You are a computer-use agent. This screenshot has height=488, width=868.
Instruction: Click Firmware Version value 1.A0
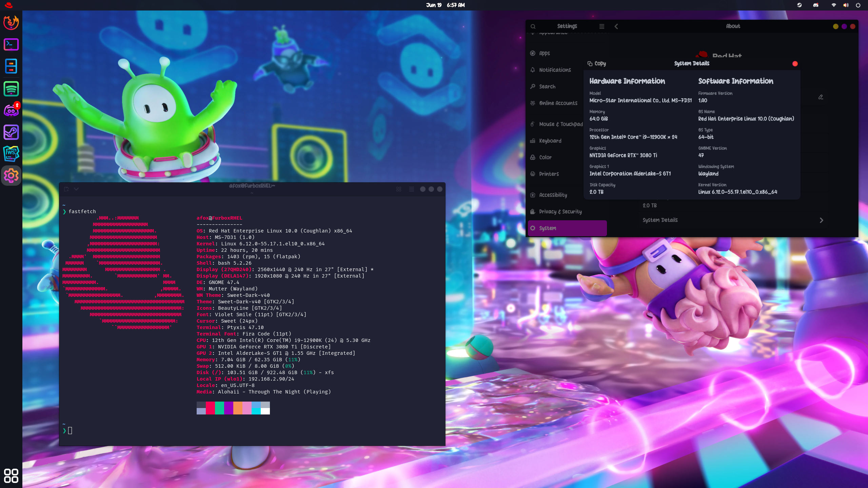(703, 100)
